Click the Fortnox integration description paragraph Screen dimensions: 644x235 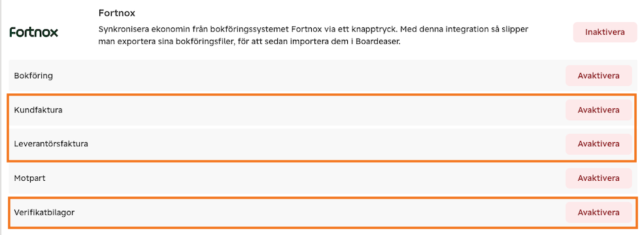(x=313, y=36)
